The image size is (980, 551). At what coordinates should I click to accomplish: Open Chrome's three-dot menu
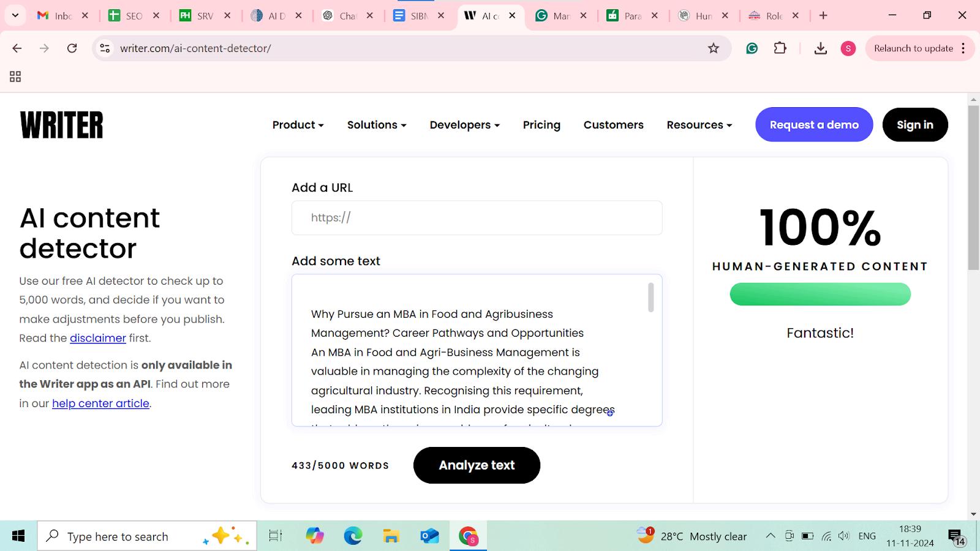coord(963,48)
